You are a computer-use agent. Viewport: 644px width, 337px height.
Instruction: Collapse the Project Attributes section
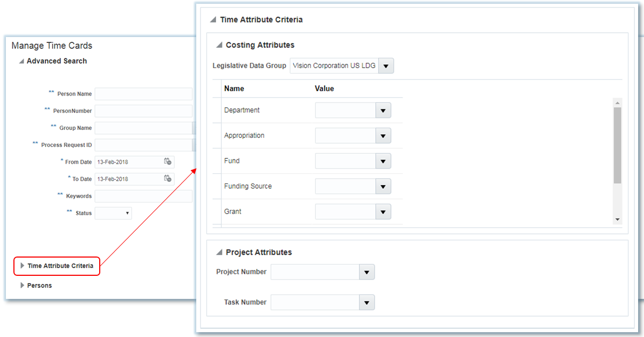point(219,252)
